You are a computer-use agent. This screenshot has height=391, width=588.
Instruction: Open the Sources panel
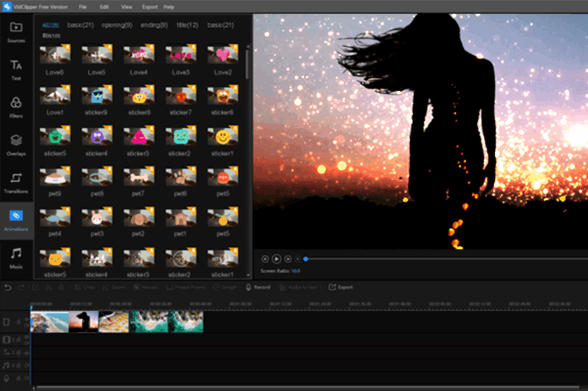click(16, 32)
